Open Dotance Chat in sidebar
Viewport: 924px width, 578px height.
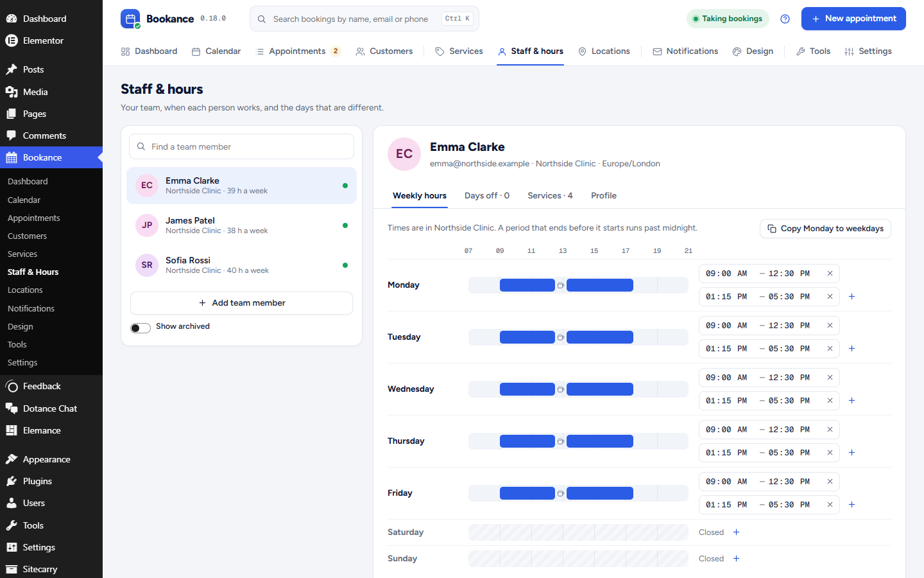[x=51, y=408]
